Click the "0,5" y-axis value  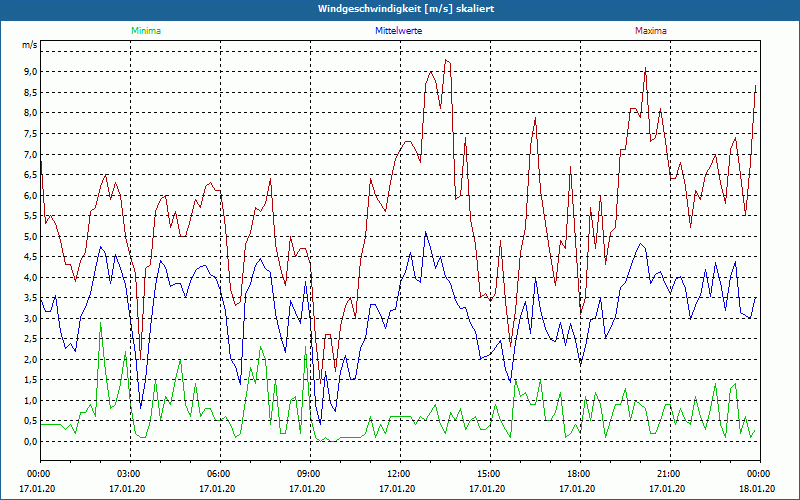pos(31,421)
